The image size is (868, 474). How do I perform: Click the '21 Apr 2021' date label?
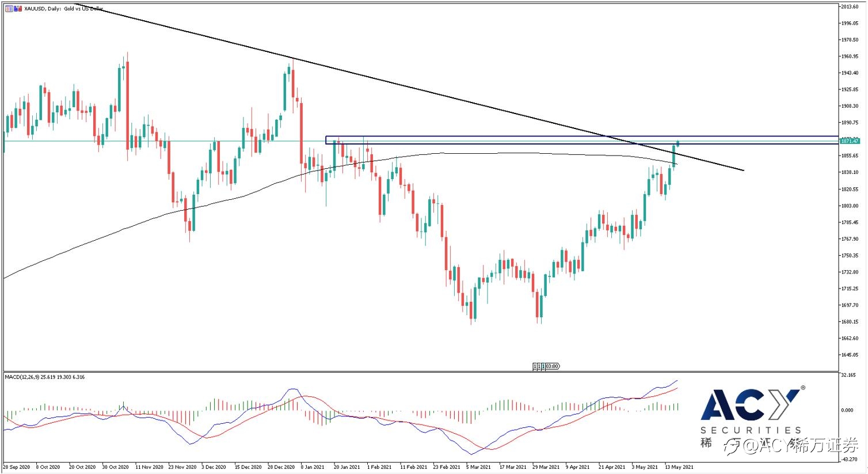(612, 467)
